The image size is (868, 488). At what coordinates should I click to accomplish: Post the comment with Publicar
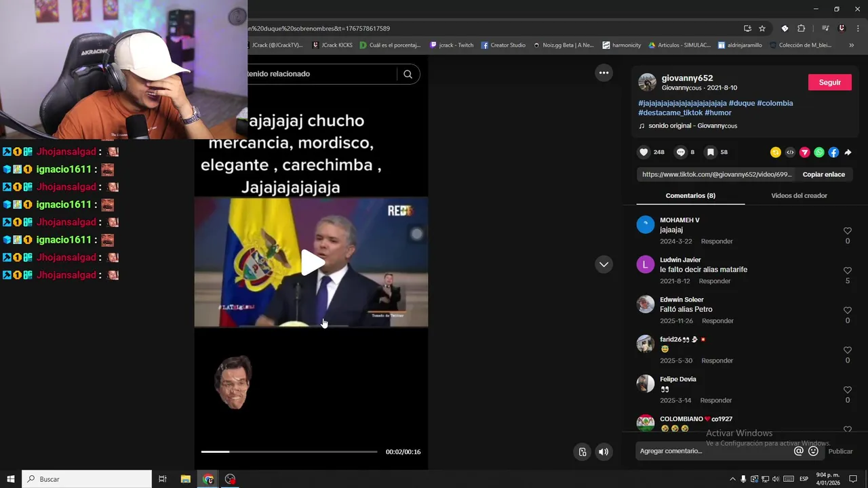pyautogui.click(x=840, y=451)
